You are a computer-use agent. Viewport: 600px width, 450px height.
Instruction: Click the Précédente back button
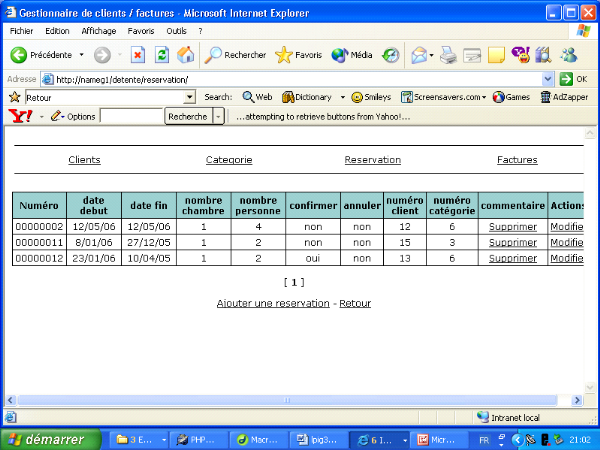(x=42, y=55)
